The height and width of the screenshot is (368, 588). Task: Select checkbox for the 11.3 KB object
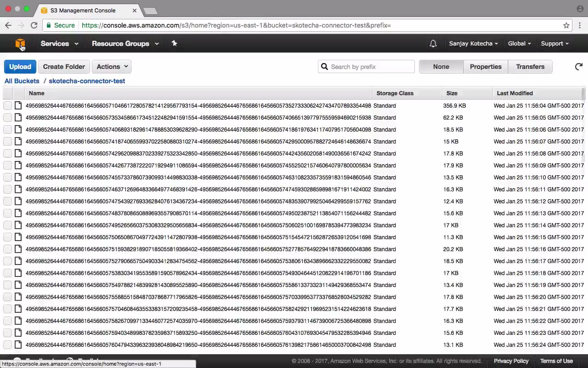(7, 237)
